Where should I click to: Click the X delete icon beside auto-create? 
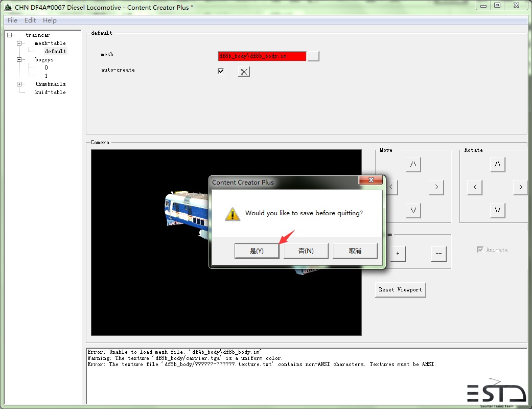coord(244,72)
